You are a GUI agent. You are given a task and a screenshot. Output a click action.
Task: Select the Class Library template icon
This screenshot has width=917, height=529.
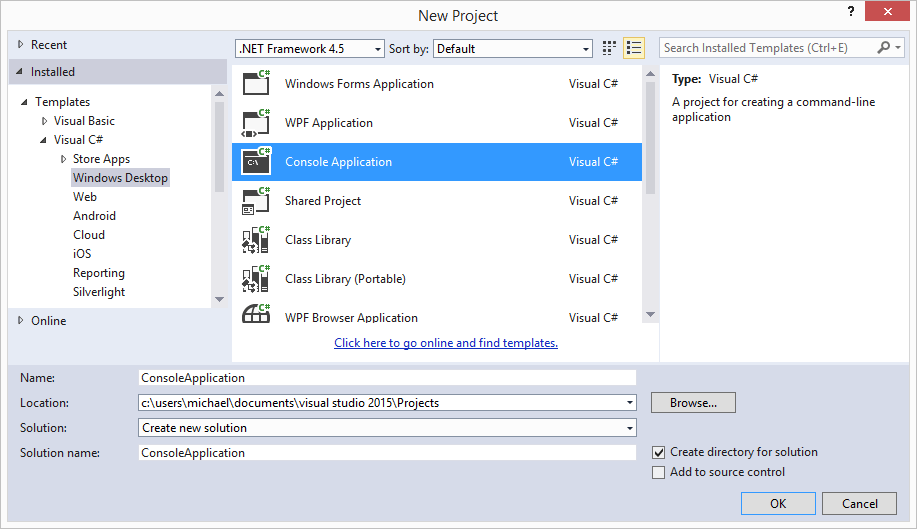(x=256, y=240)
